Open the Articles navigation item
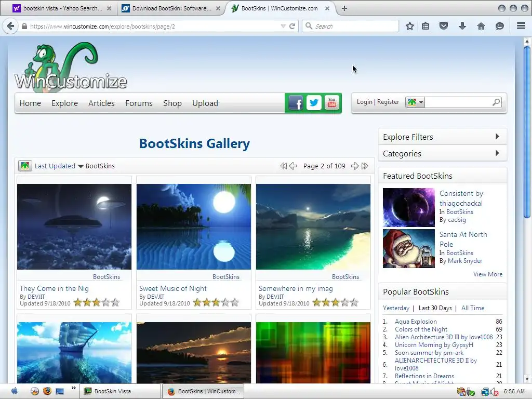This screenshot has width=532, height=399. (x=101, y=103)
